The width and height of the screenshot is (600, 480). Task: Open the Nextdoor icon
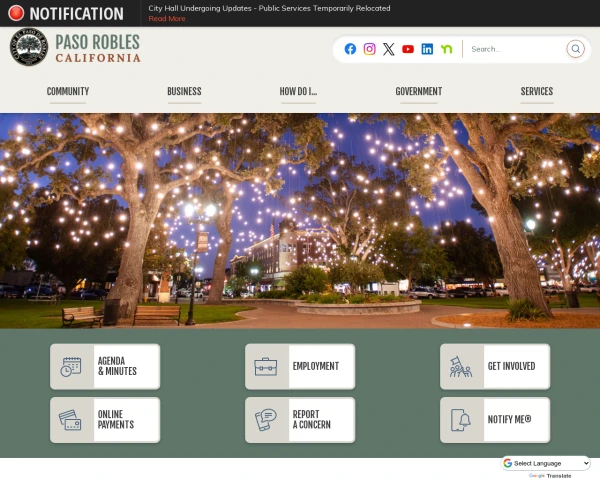446,49
